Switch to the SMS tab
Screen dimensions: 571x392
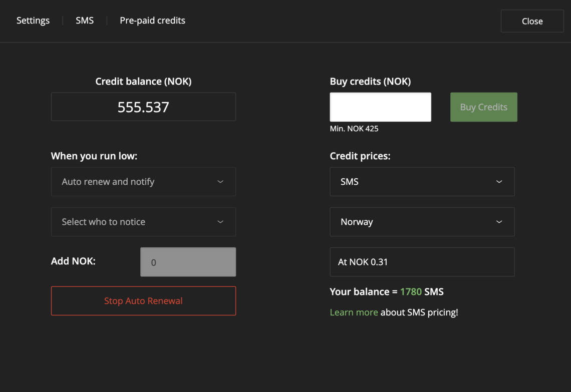pos(85,21)
